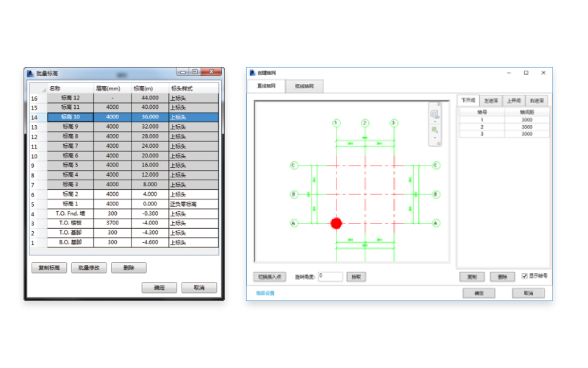This screenshot has width=588, height=368.
Task: Click the 旋转角度 input field
Action: [x=330, y=277]
